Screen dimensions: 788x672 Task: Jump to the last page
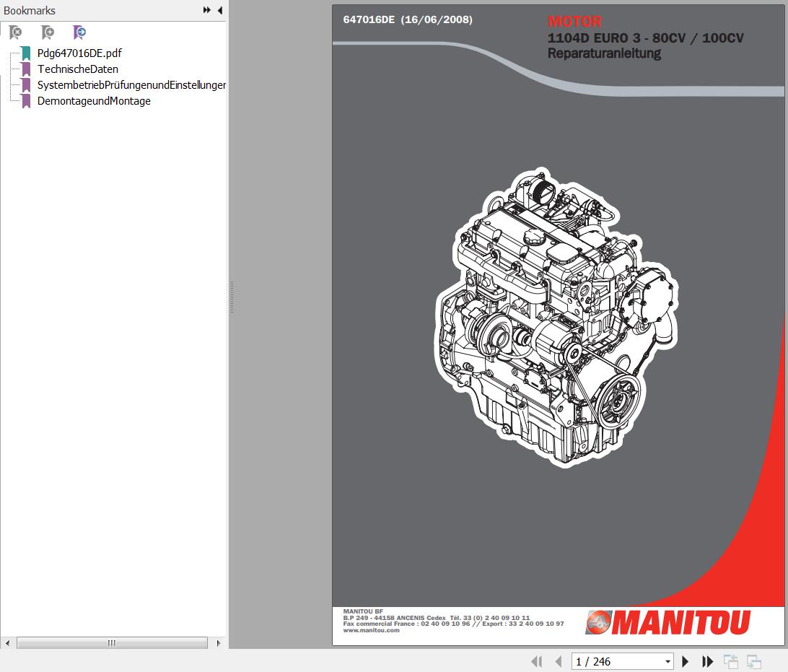tap(708, 661)
